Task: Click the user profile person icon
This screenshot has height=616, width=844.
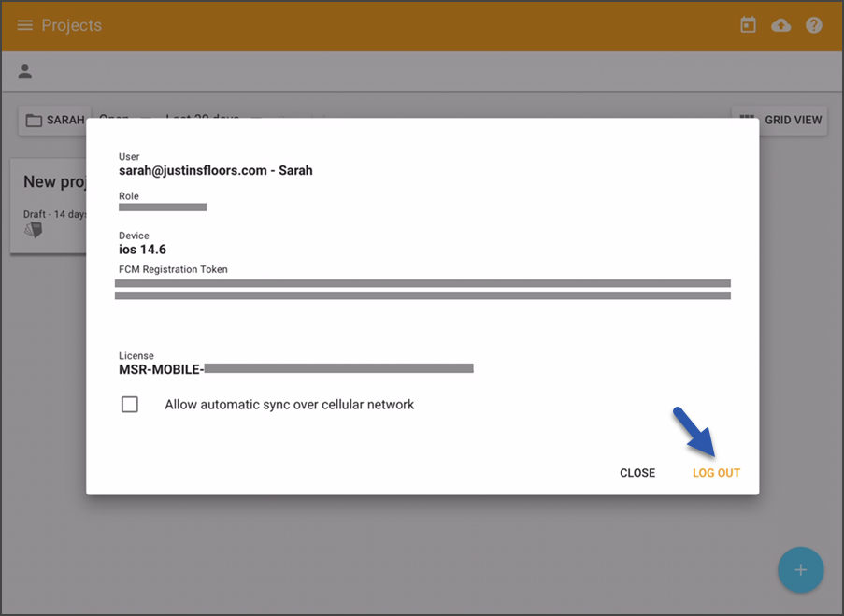Action: coord(24,71)
